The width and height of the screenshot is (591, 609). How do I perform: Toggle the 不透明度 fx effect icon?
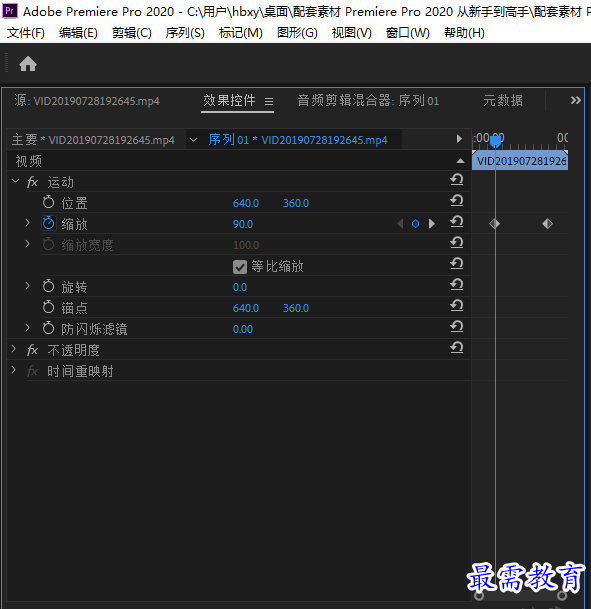click(x=32, y=350)
